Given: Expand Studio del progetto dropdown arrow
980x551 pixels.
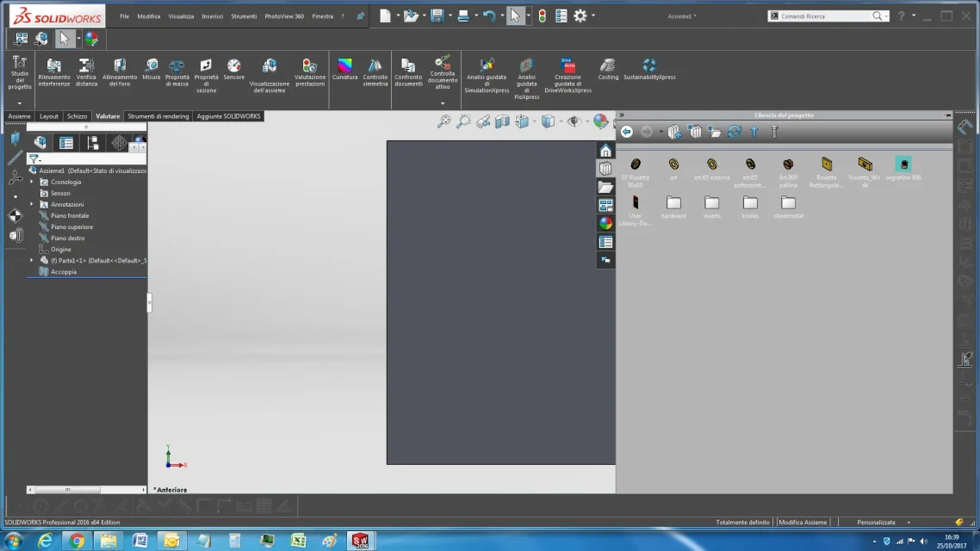Looking at the screenshot, I should (19, 103).
